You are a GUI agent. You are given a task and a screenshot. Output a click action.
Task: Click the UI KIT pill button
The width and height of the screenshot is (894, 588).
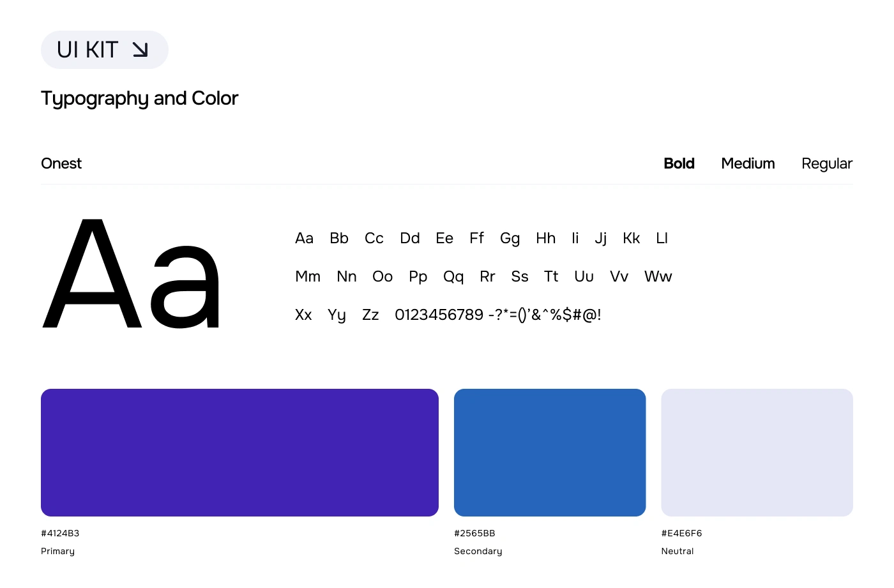tap(105, 50)
